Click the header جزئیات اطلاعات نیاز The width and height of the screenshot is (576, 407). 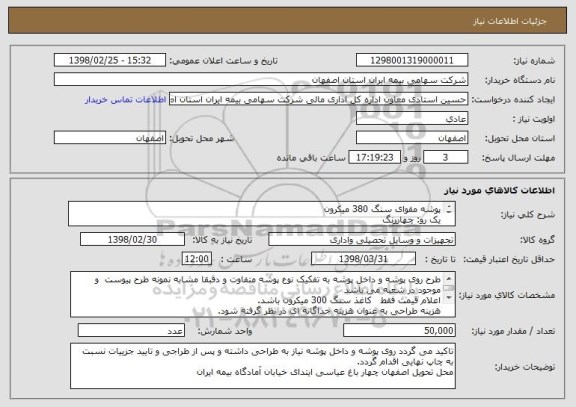point(510,21)
